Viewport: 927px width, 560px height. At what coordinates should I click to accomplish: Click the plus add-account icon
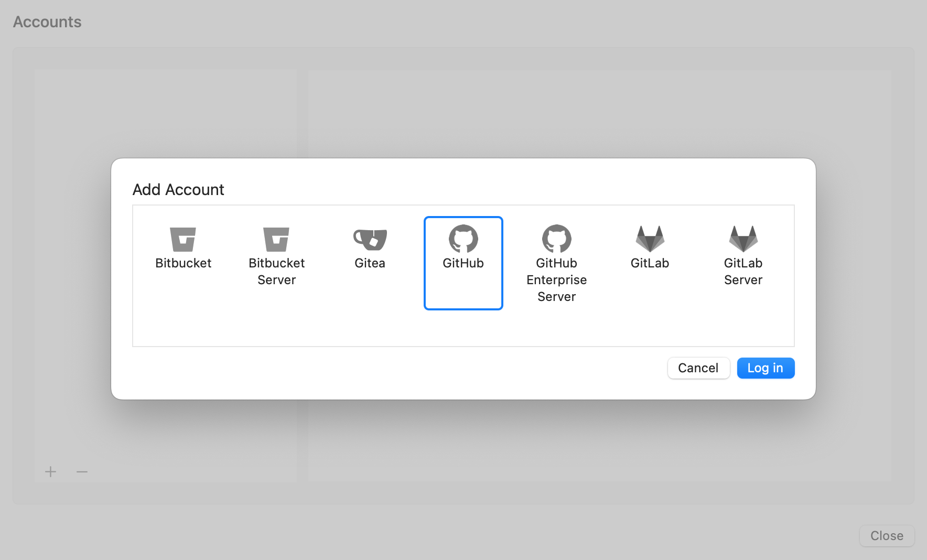(x=50, y=472)
